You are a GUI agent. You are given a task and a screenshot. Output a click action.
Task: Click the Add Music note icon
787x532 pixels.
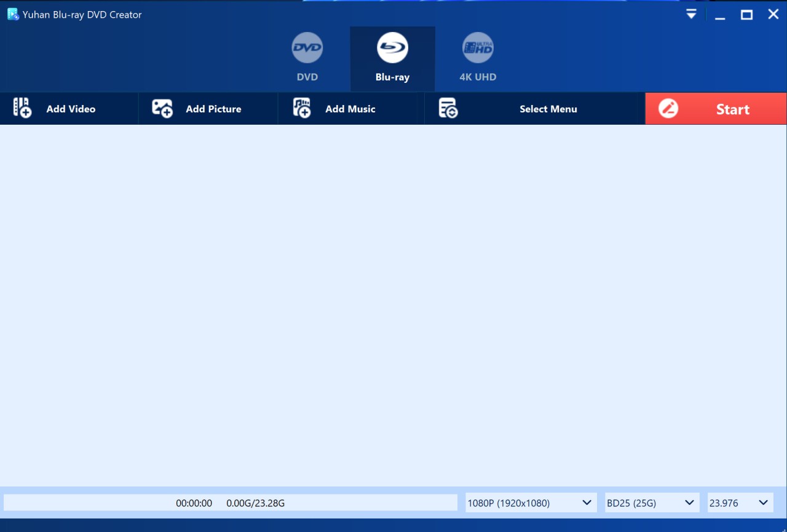302,108
